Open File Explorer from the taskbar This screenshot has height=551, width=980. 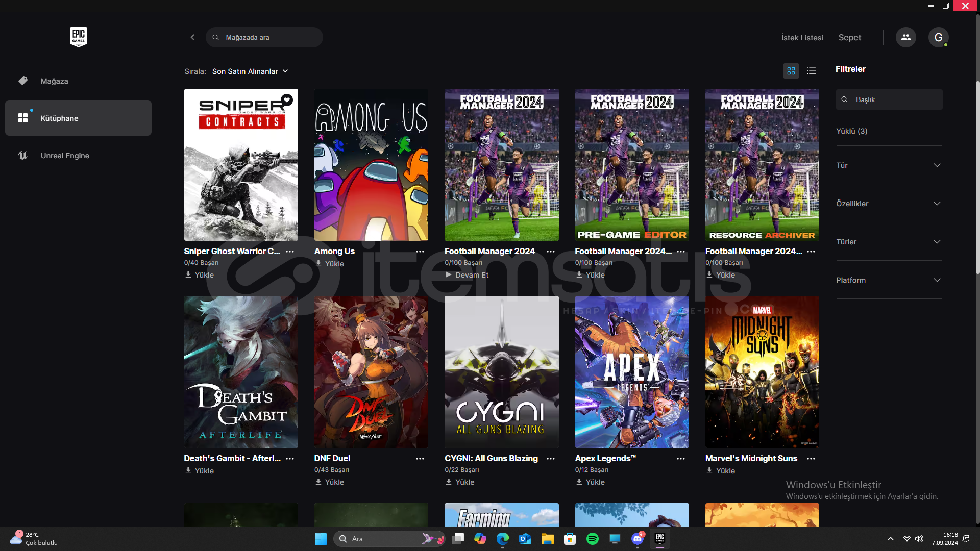(x=548, y=539)
